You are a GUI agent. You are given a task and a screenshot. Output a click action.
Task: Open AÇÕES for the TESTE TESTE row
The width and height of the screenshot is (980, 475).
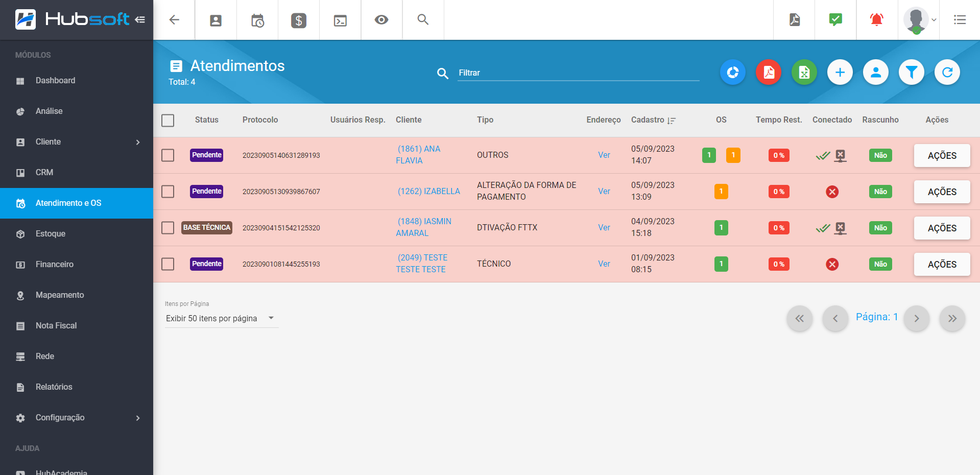[x=942, y=265]
